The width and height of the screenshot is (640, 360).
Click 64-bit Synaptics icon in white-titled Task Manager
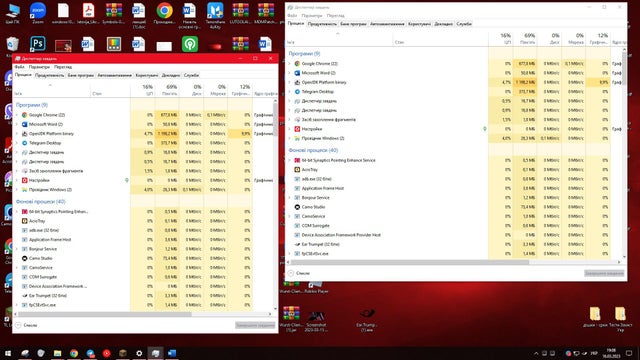pyautogui.click(x=297, y=160)
